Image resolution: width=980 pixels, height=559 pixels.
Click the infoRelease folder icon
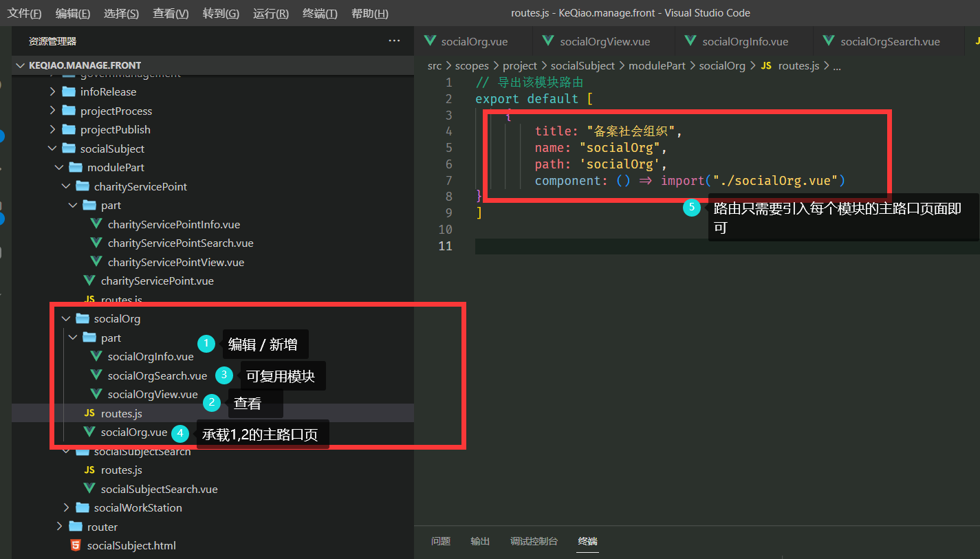[x=69, y=91]
